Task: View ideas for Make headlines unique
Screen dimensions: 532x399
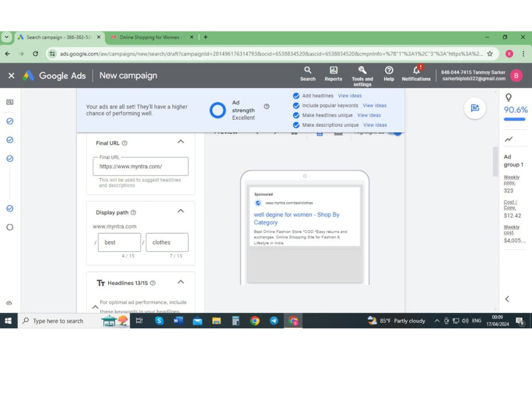Action: pyautogui.click(x=369, y=115)
